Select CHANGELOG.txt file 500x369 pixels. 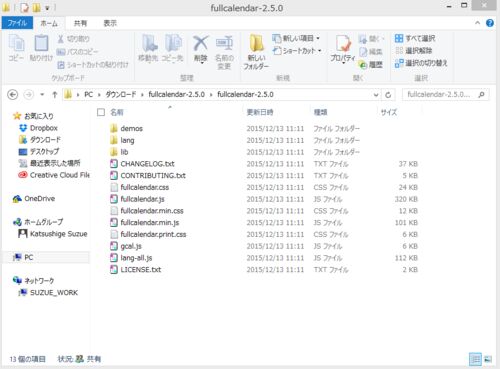pyautogui.click(x=142, y=164)
